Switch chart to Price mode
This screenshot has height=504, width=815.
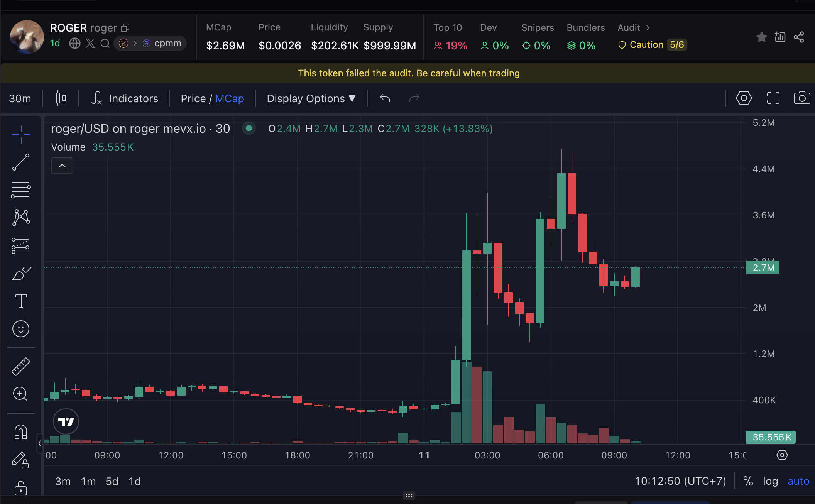pyautogui.click(x=193, y=98)
